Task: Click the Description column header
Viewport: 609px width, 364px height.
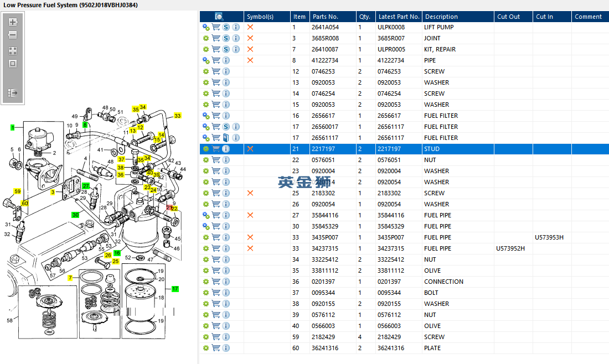Action: 458,17
